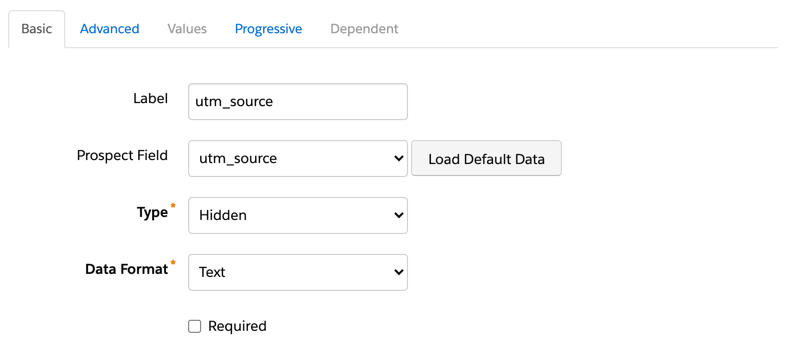Click the Load Default Data button
Screen dimensions: 790x361
tap(486, 159)
